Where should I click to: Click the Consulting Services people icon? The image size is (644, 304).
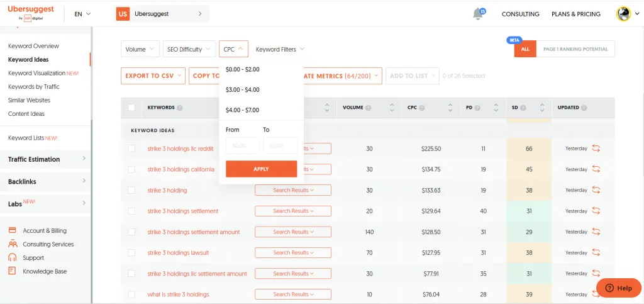pos(13,244)
